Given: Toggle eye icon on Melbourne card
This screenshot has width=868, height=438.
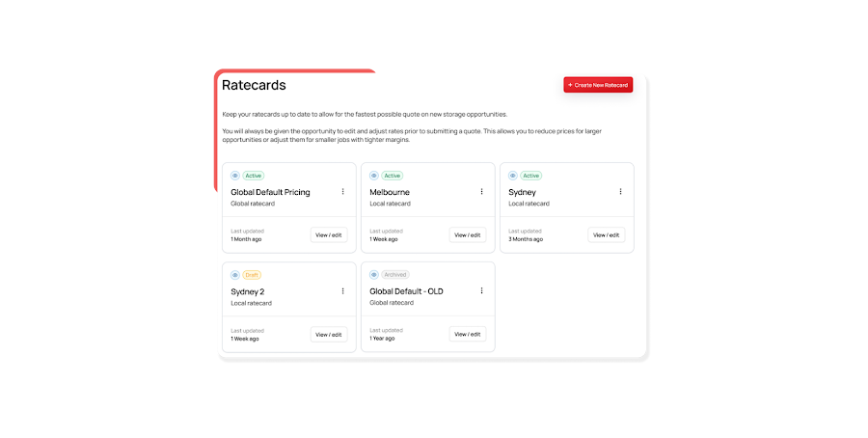Looking at the screenshot, I should coord(374,176).
